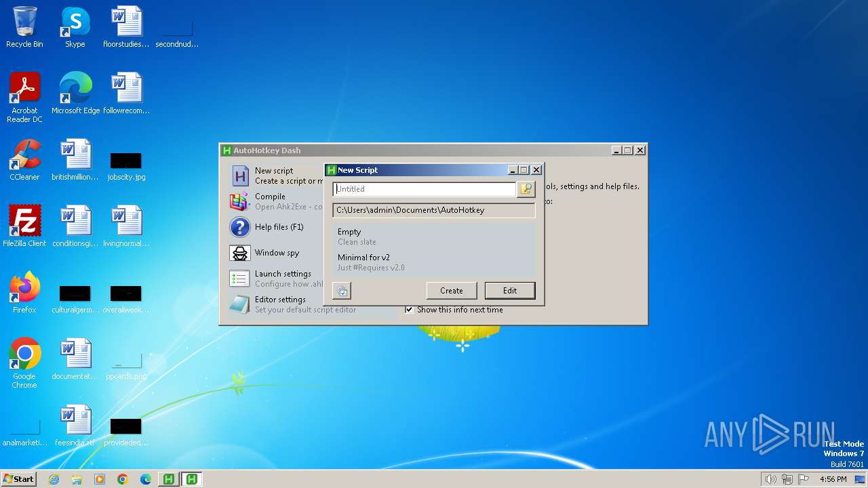Viewport: 868px width, 488px height.
Task: Open Editor settings icon
Action: point(239,304)
